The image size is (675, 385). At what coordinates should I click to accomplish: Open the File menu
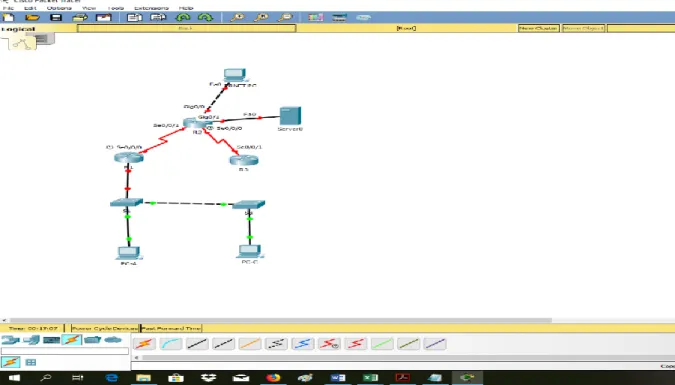[x=8, y=8]
